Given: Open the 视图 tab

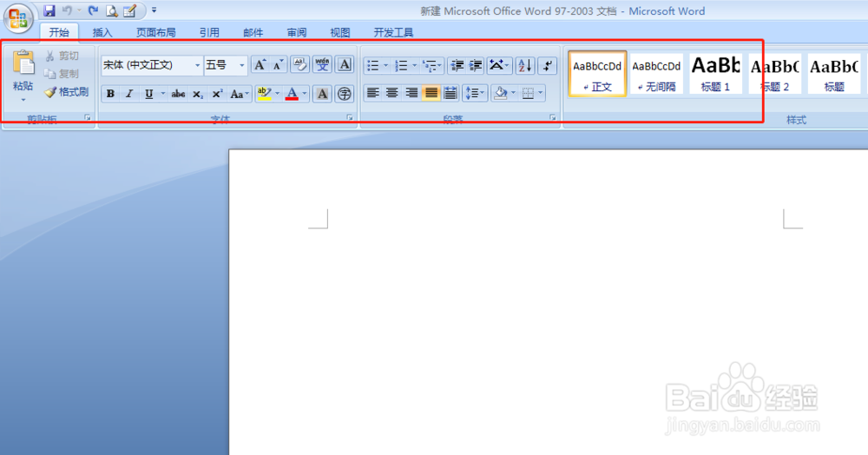Looking at the screenshot, I should pos(340,33).
